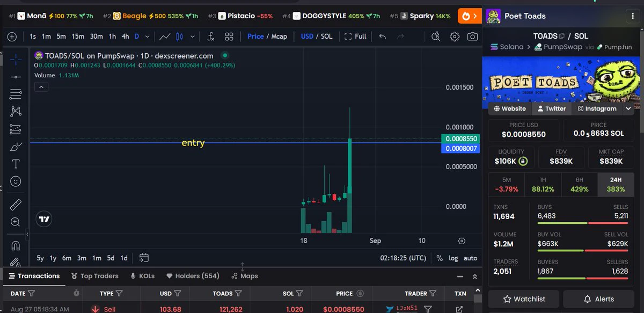Open the forecasting and measurement tools
Viewport: 644px width, 313px height.
click(16, 129)
